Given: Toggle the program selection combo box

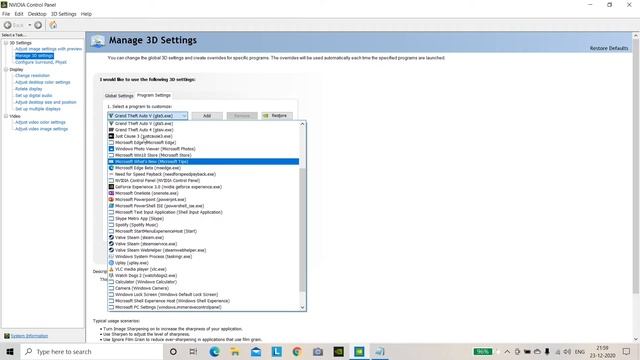Looking at the screenshot, I should 147,116.
